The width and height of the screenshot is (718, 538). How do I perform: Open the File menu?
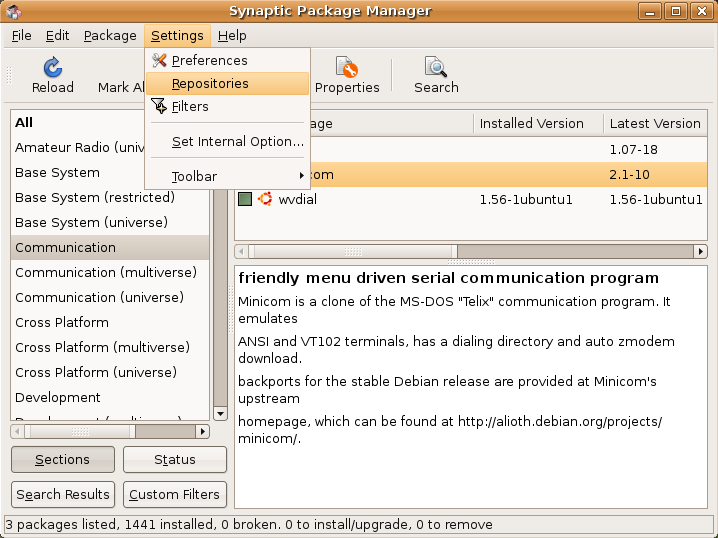(x=22, y=36)
